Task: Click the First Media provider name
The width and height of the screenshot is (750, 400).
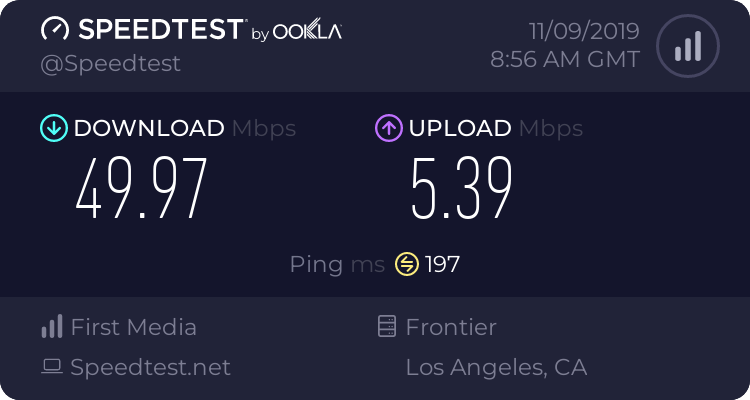Action: pos(133,327)
